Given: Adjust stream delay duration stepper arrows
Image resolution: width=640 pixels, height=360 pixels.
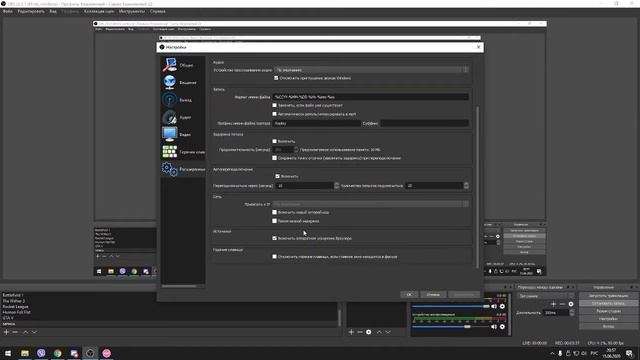Looking at the screenshot, I should click(x=296, y=150).
